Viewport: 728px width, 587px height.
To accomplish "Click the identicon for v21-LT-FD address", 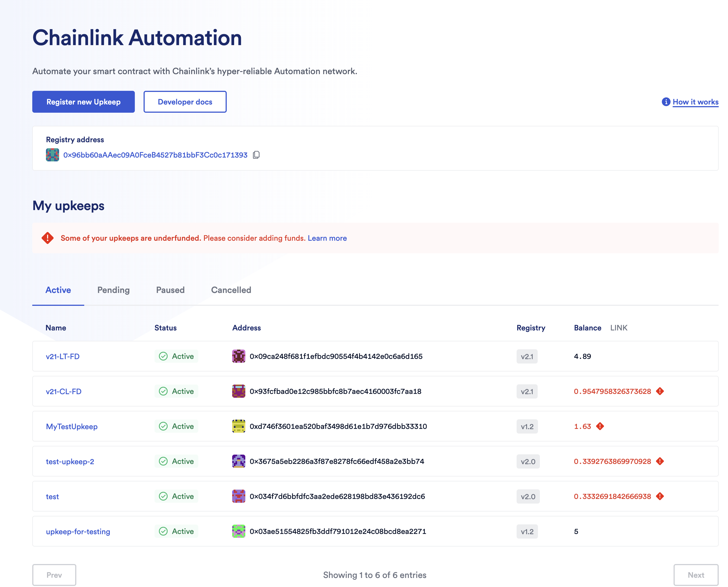I will (x=239, y=356).
